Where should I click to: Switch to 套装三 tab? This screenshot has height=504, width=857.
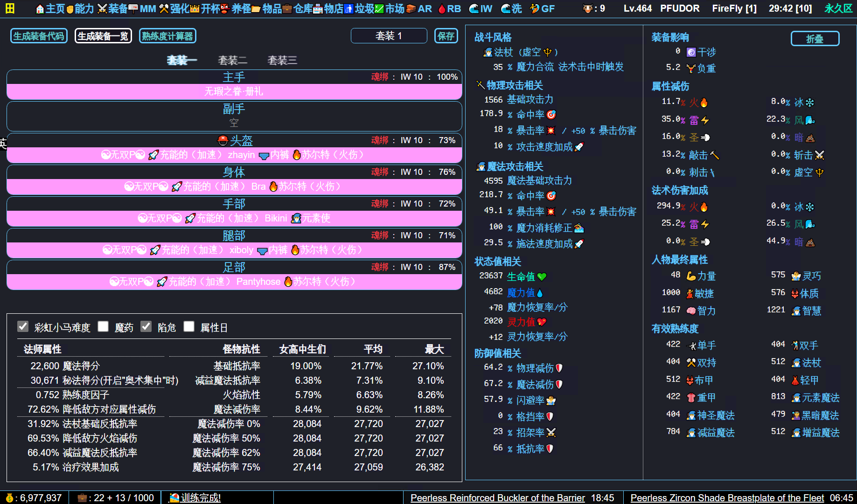282,60
